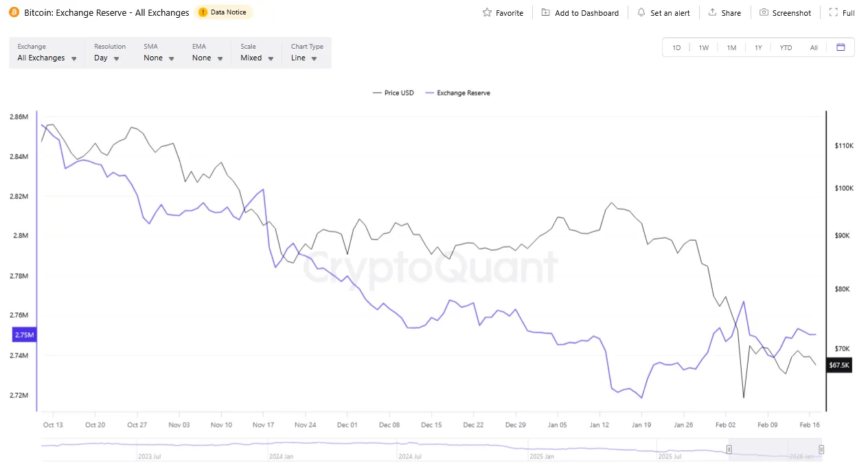Screen dimensions: 868x468
Task: Toggle Price USD series in legend
Action: 393,93
